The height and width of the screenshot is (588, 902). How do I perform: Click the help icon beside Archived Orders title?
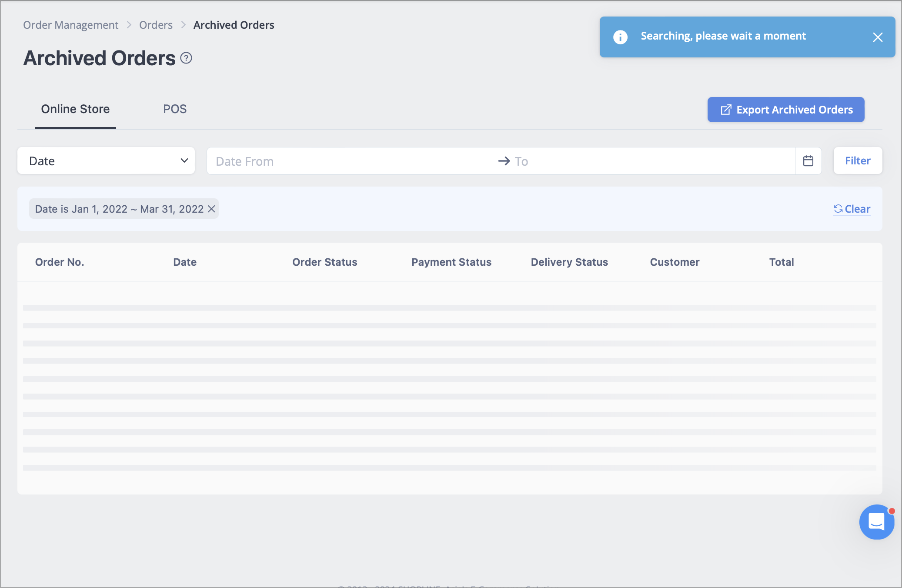click(x=186, y=58)
